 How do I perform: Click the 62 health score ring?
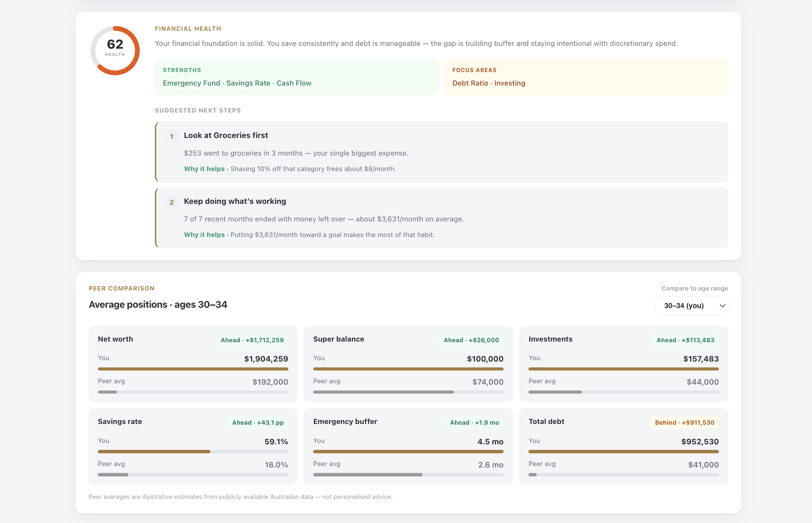115,50
